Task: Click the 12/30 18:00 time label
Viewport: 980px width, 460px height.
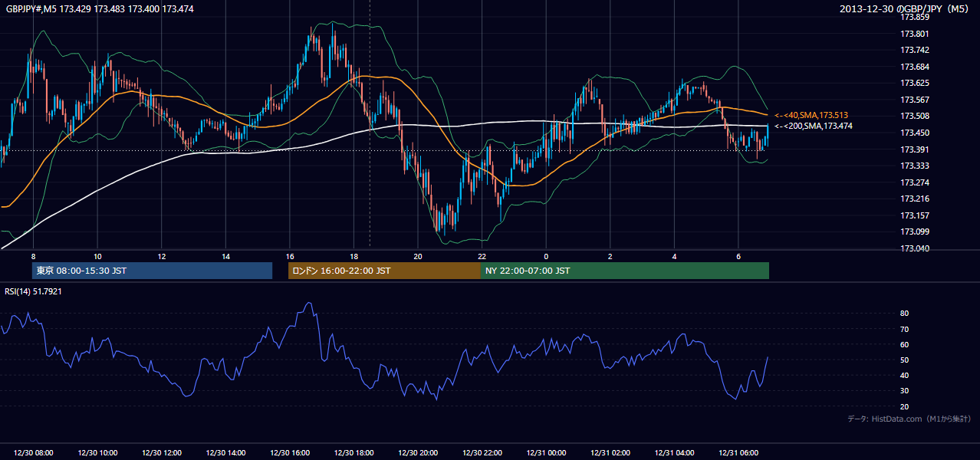Action: click(x=354, y=453)
